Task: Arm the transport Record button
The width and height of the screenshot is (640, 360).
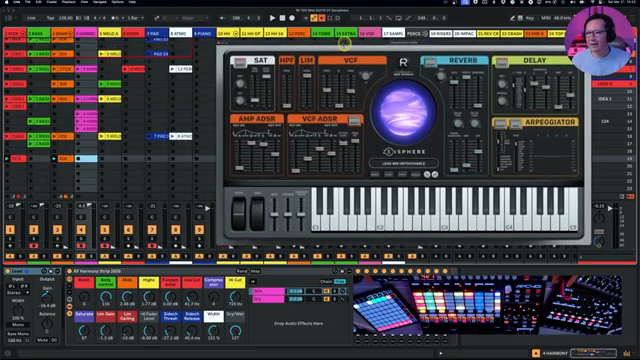Action: 292,18
